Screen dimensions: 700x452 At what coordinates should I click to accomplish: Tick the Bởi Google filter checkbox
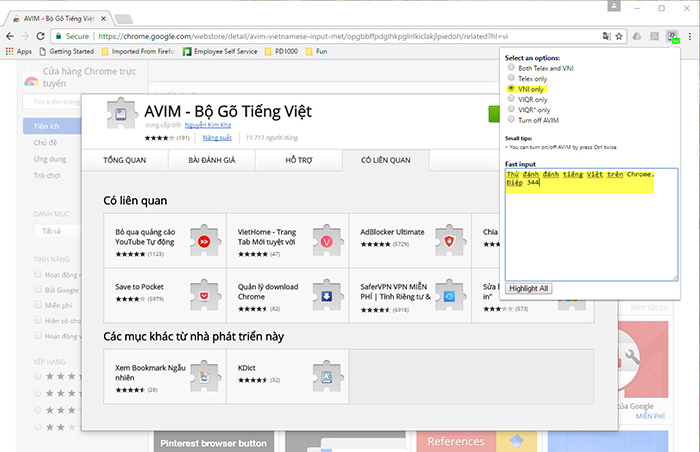tap(38, 289)
